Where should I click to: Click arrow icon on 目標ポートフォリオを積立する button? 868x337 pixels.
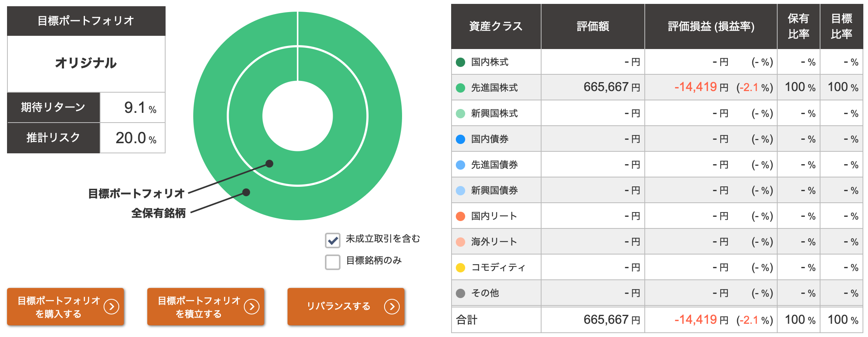tap(252, 307)
